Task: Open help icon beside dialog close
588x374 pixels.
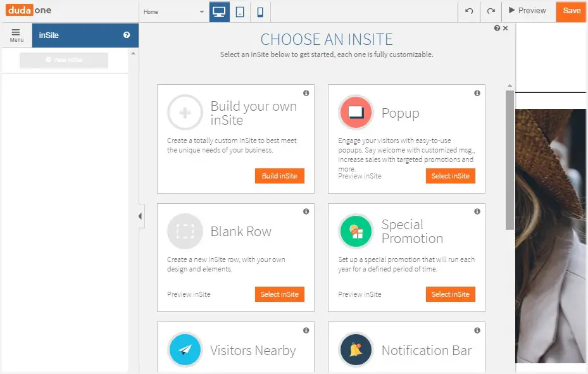Action: tap(497, 28)
